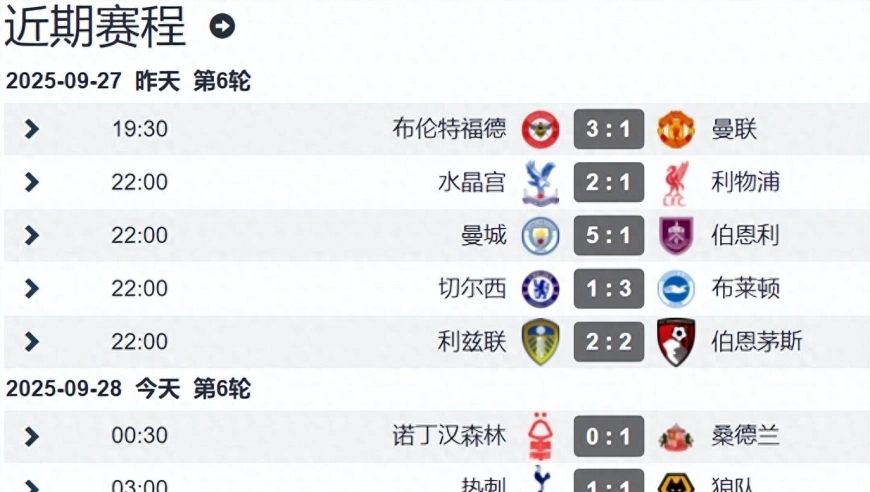Click the 近期赛程 heading

[95, 26]
